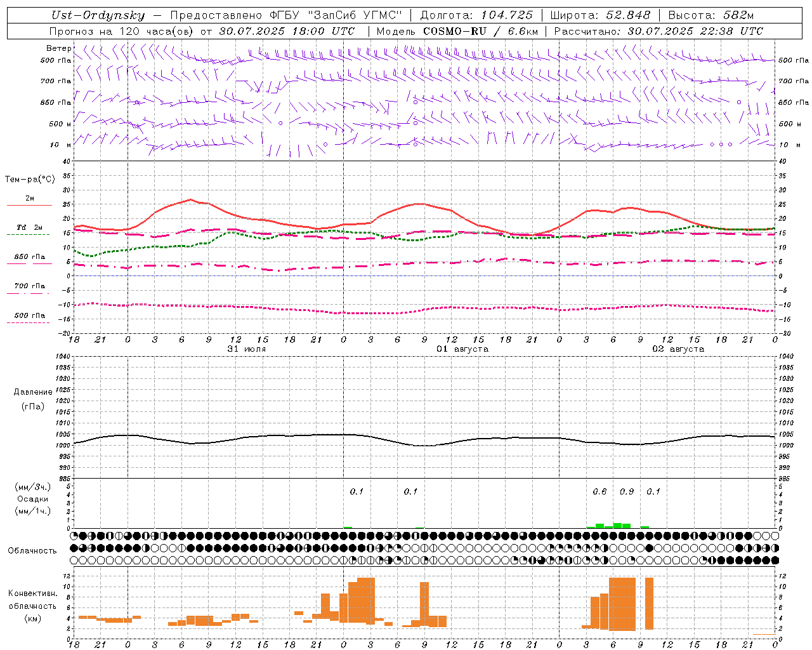Click the 0.9 precipitation amount

[x=627, y=491]
